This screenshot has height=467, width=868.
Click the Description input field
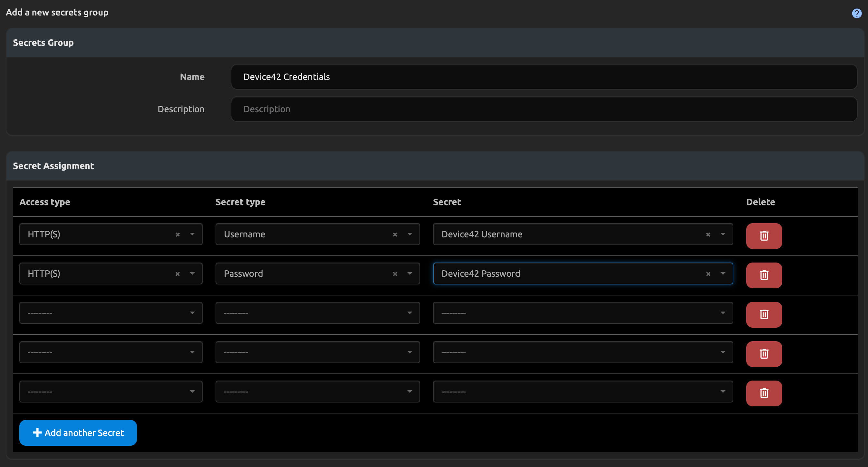[x=544, y=109]
